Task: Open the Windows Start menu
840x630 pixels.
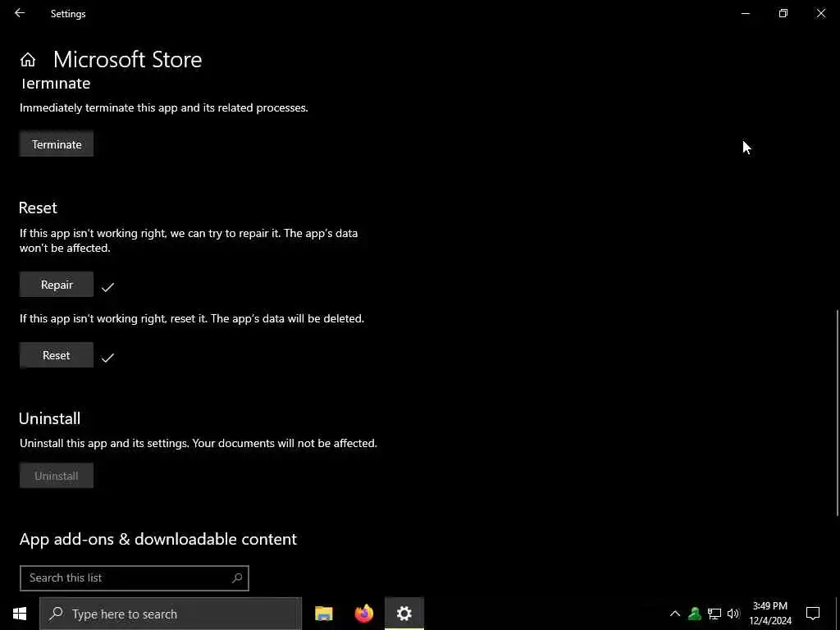Action: 20,614
